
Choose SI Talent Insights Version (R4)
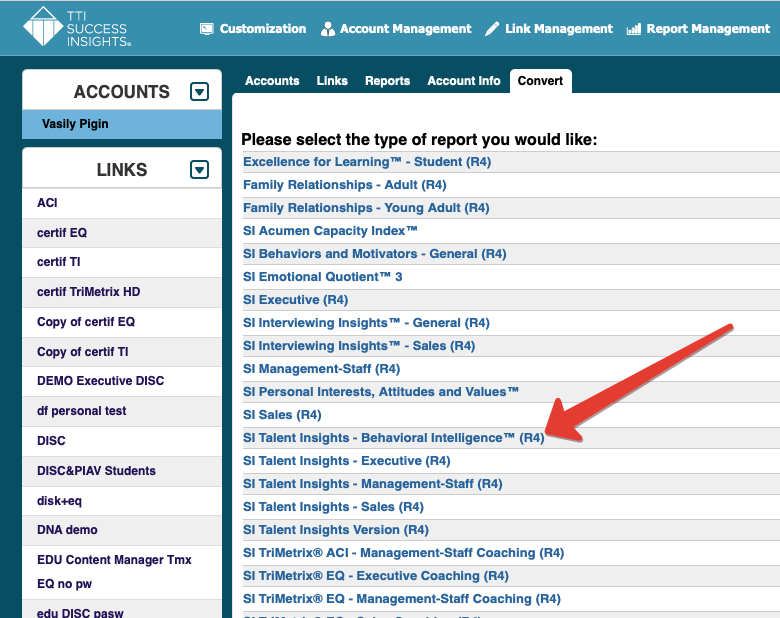(336, 530)
